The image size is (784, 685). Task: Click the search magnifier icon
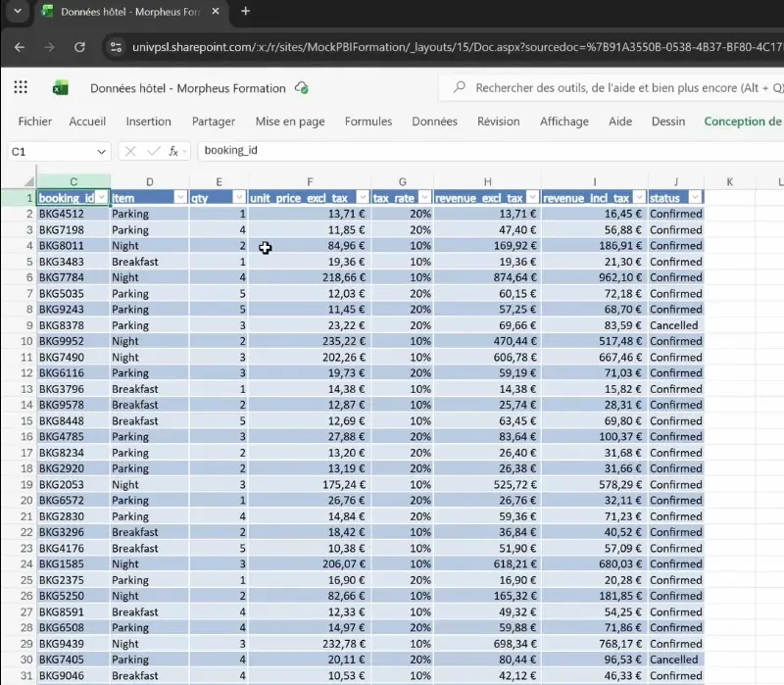(x=459, y=87)
